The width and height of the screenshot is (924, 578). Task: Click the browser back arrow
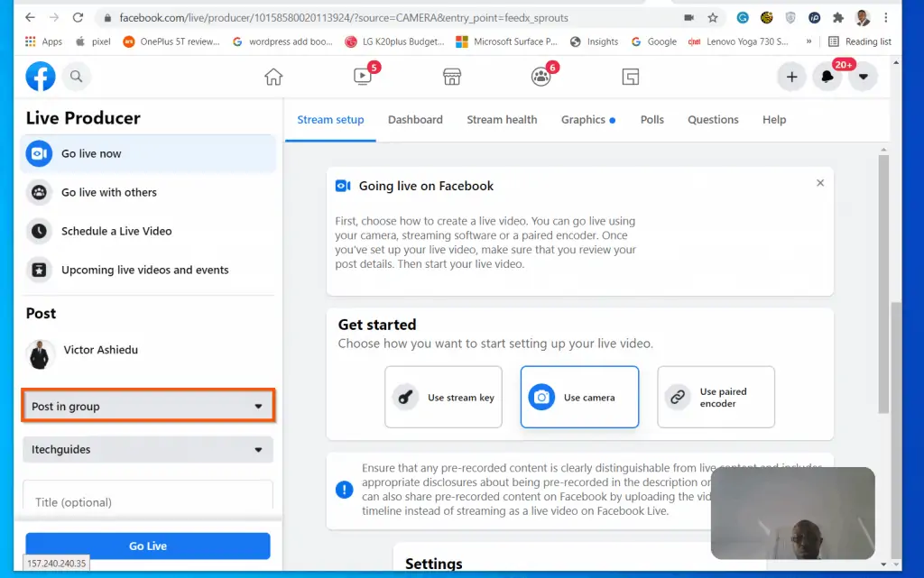(x=30, y=18)
